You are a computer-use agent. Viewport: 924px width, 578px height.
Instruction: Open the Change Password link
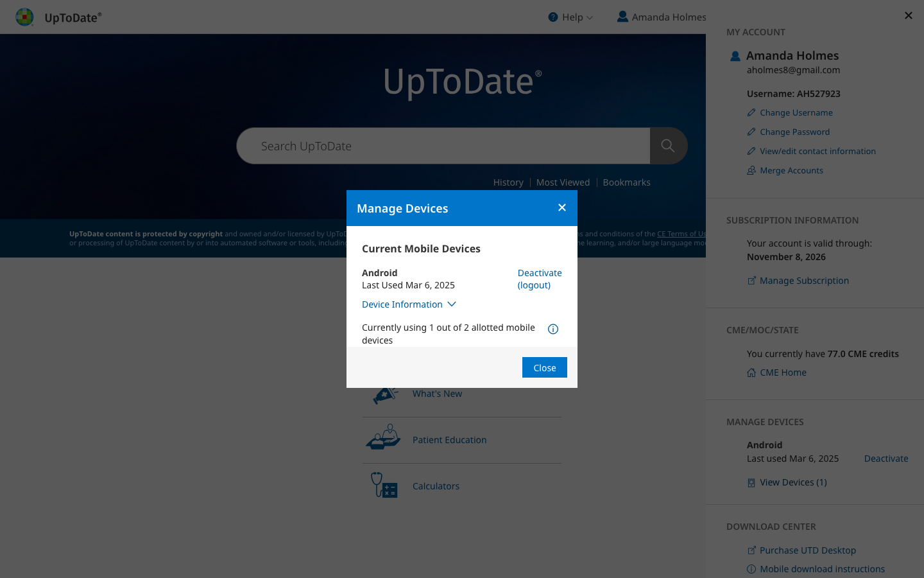pyautogui.click(x=794, y=132)
